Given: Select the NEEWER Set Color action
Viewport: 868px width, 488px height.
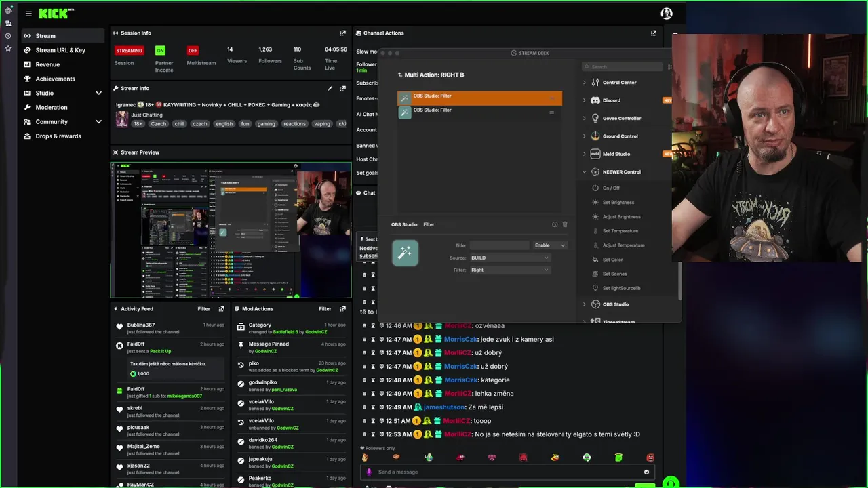Looking at the screenshot, I should (612, 260).
